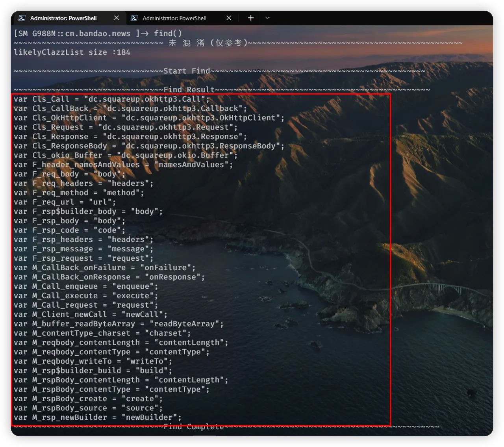Click the Start Find separator text
This screenshot has height=447, width=504.
(x=187, y=71)
